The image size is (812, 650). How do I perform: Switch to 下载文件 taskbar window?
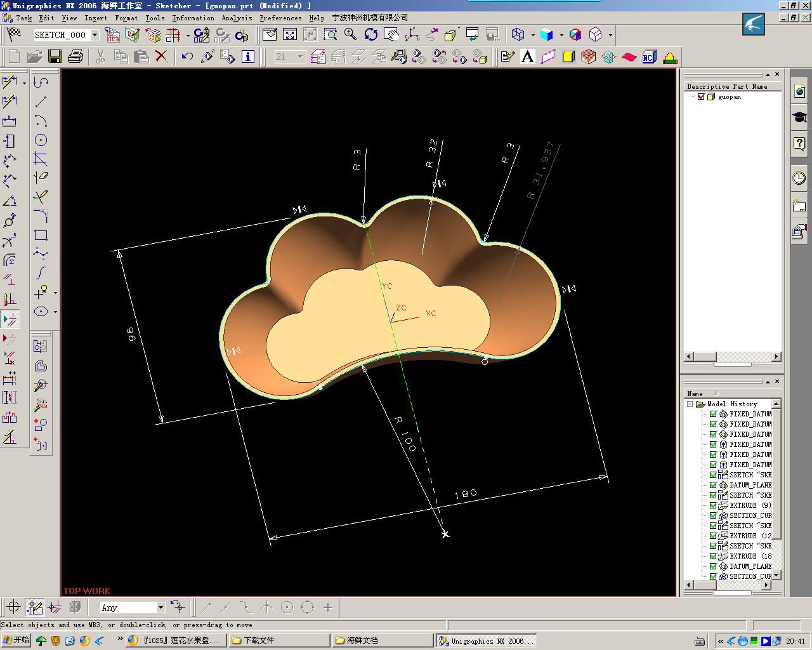(279, 640)
